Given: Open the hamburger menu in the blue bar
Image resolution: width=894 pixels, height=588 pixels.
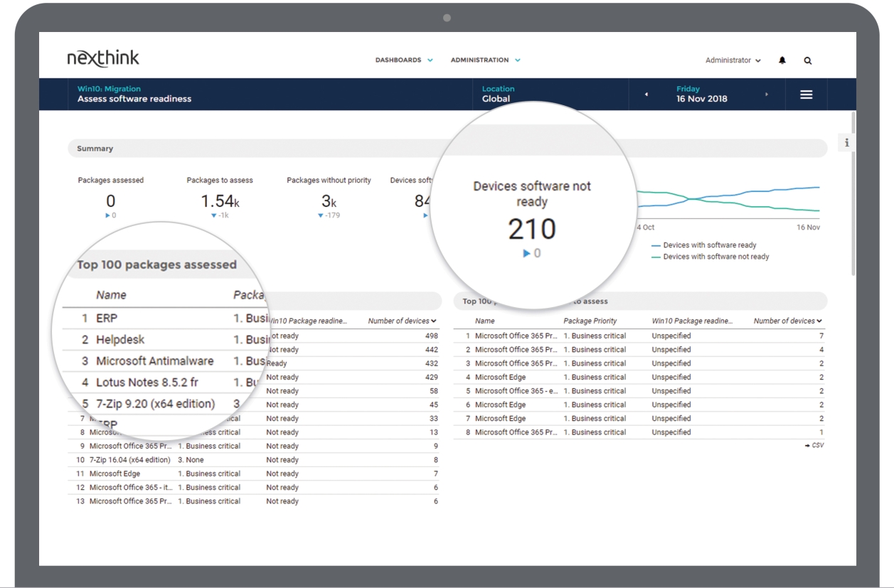Looking at the screenshot, I should [807, 95].
